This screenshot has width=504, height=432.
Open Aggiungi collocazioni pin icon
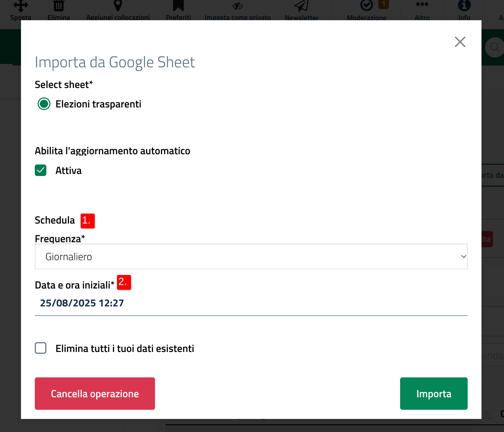click(118, 6)
